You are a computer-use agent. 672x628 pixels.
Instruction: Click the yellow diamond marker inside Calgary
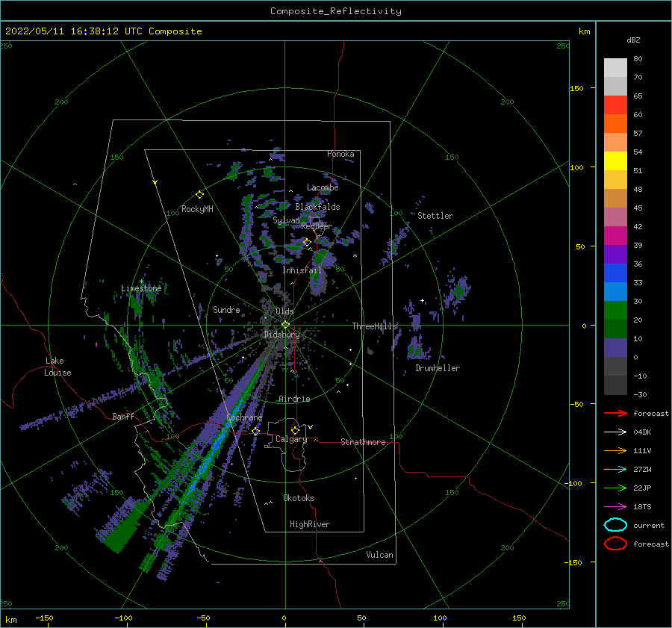click(x=295, y=430)
